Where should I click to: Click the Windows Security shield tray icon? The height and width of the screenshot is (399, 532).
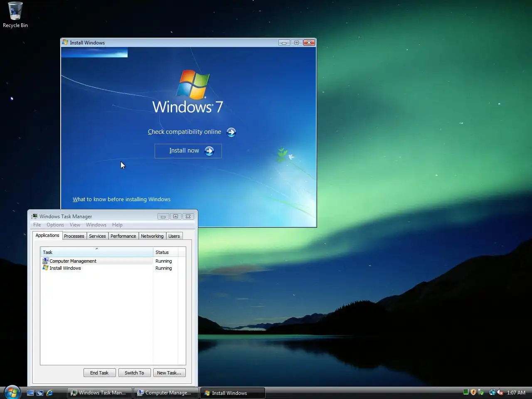(x=473, y=392)
